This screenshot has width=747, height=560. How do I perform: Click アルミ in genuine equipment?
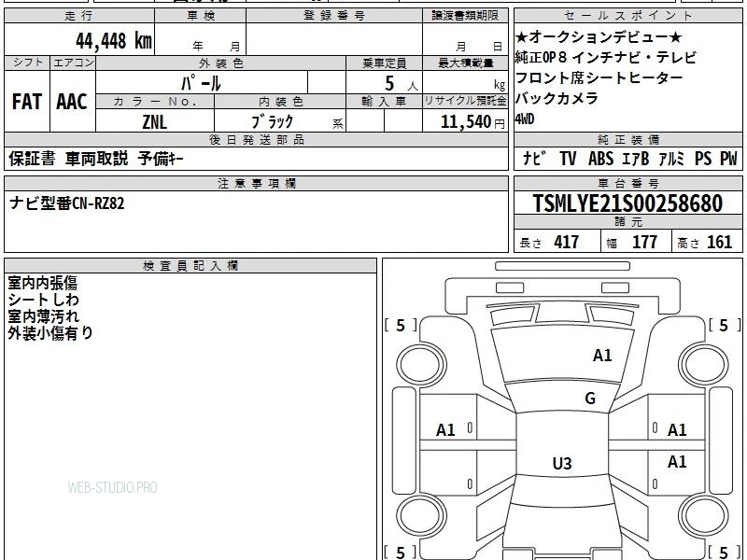(x=671, y=159)
